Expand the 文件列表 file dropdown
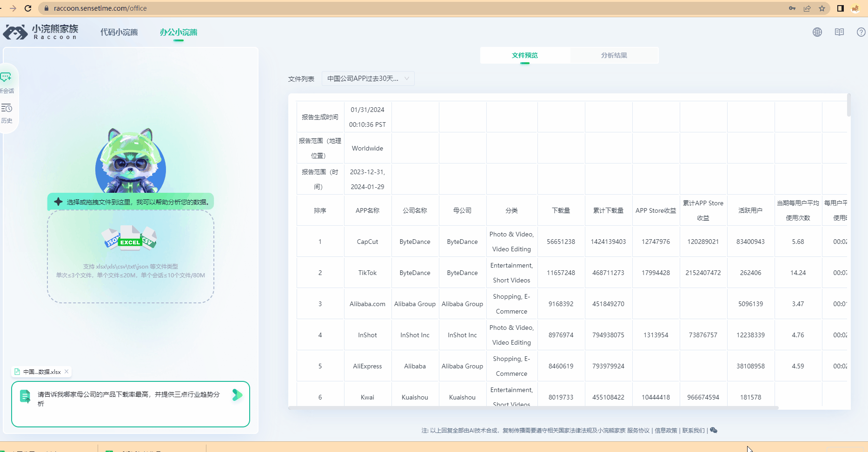 (x=368, y=79)
